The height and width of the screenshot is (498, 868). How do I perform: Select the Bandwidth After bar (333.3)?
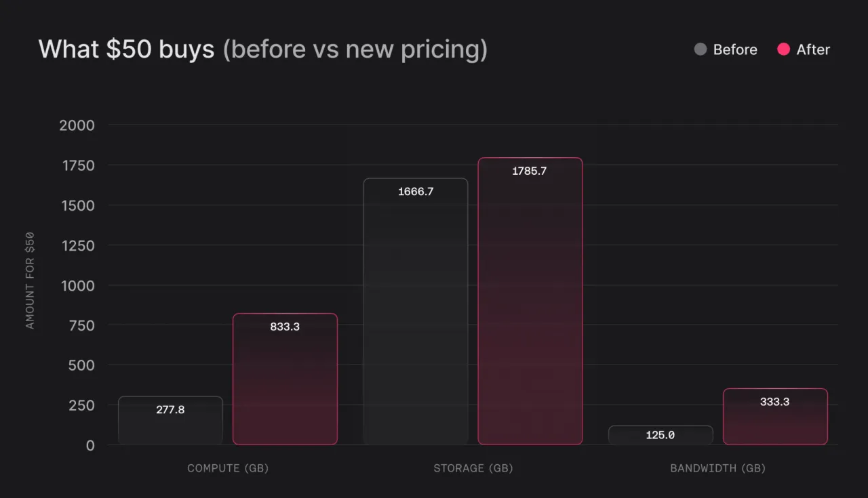(x=775, y=417)
